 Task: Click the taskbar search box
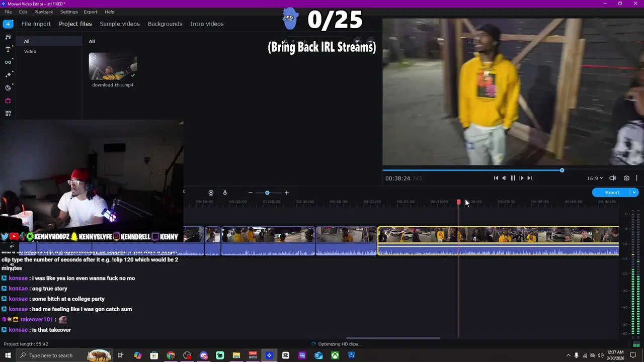[64, 355]
